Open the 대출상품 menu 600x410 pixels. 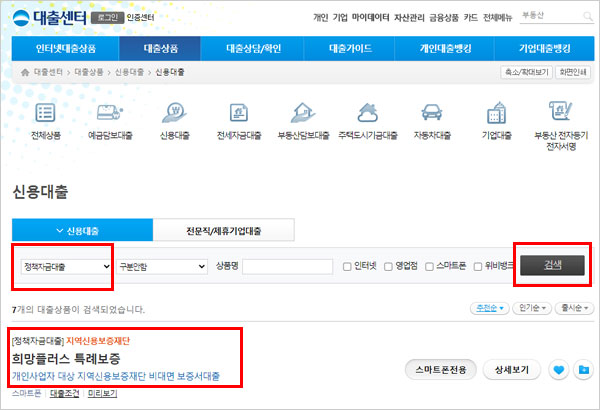point(160,49)
